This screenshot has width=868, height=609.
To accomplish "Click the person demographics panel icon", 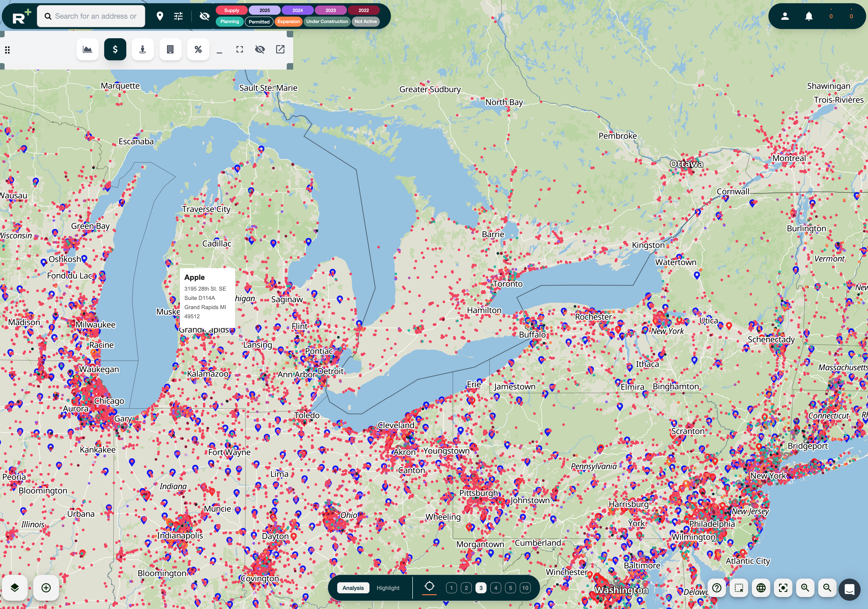I will point(142,50).
